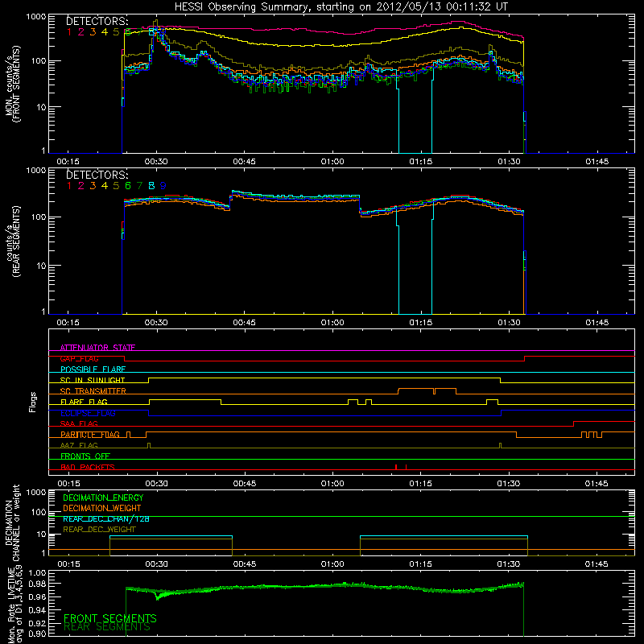Click 00:45 tick label under decimation plot
The image size is (644, 644).
point(245,564)
